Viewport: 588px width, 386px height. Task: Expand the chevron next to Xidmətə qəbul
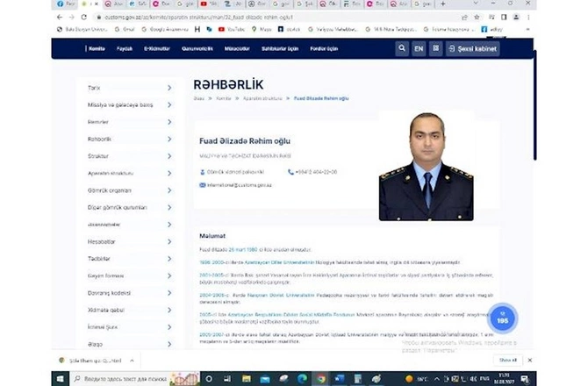[169, 310]
